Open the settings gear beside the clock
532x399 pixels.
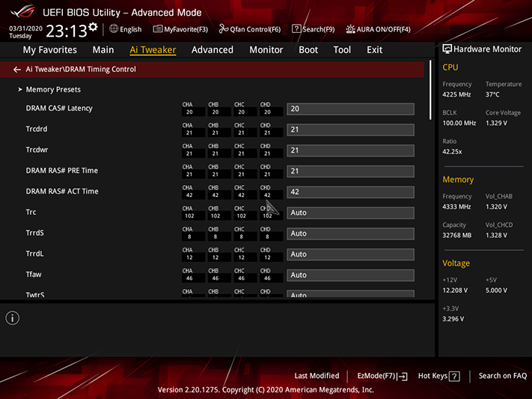coord(93,27)
